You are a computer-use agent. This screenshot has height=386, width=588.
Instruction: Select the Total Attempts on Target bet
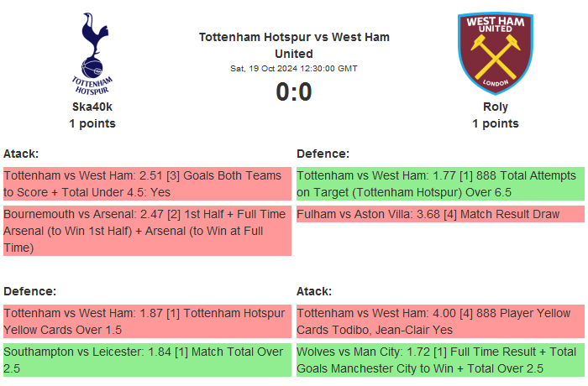[x=440, y=183]
